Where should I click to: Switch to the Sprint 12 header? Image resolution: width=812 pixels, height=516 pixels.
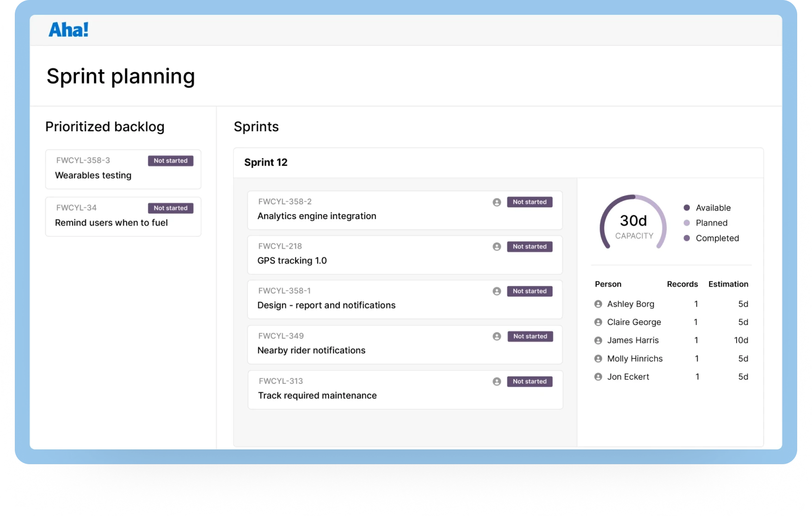click(266, 163)
